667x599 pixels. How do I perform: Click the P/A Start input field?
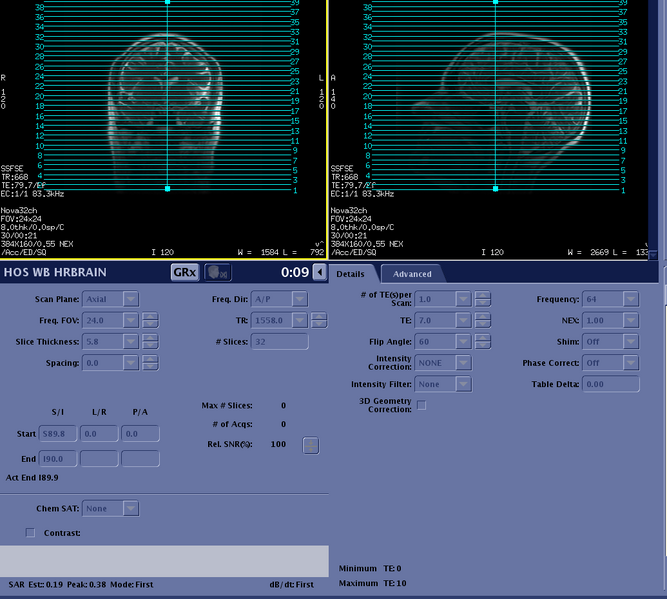pos(140,434)
